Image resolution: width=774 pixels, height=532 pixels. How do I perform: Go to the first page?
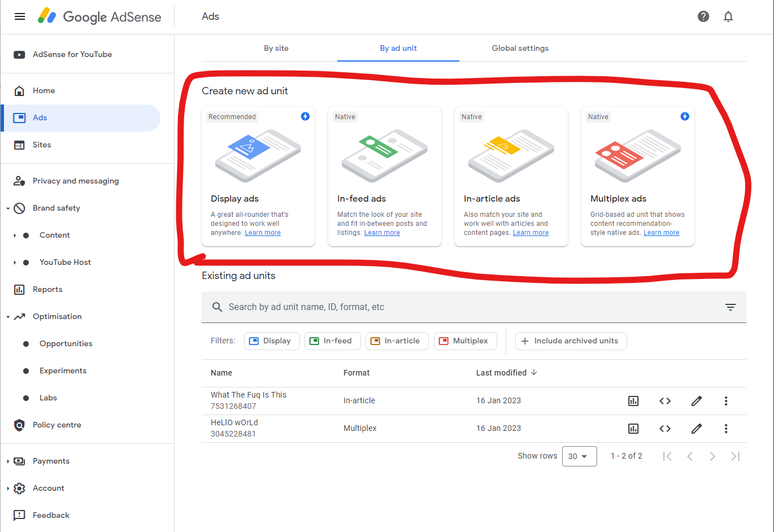[x=667, y=456]
